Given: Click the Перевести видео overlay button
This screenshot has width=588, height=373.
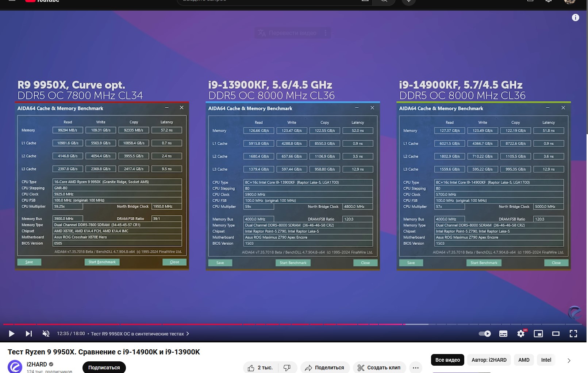Looking at the screenshot, I should coord(288,33).
